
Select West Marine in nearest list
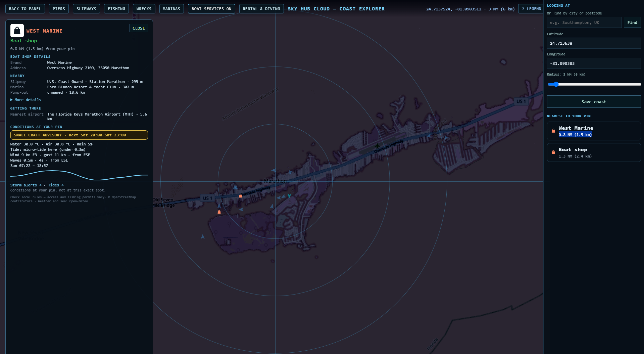click(594, 131)
